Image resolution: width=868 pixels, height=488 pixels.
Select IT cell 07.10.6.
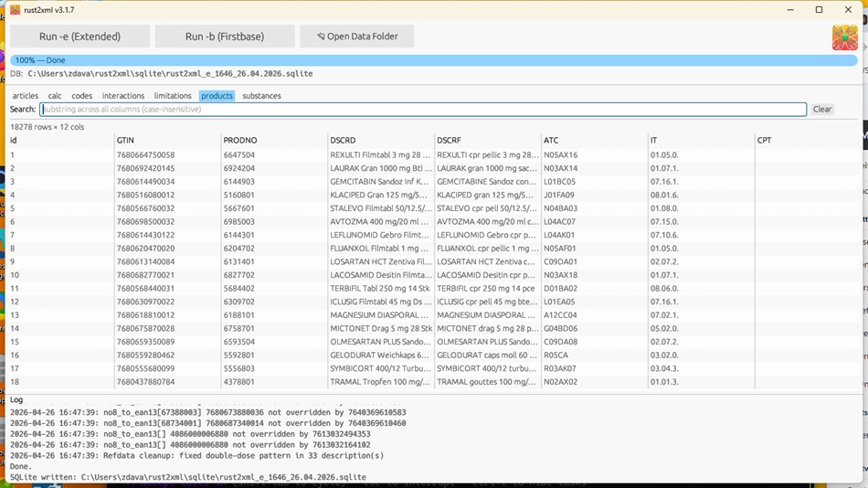tap(664, 235)
